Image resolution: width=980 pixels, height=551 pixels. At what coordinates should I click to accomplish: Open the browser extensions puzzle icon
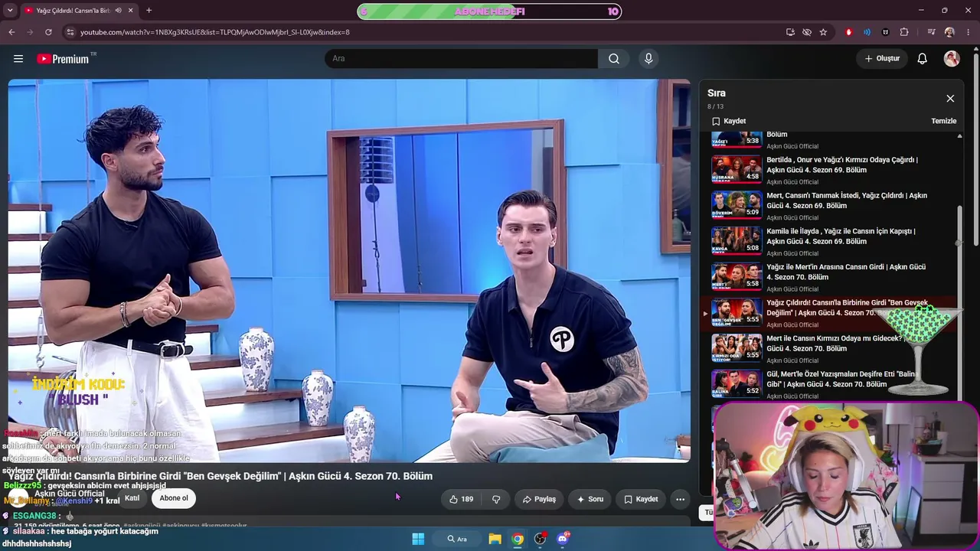[x=904, y=32]
